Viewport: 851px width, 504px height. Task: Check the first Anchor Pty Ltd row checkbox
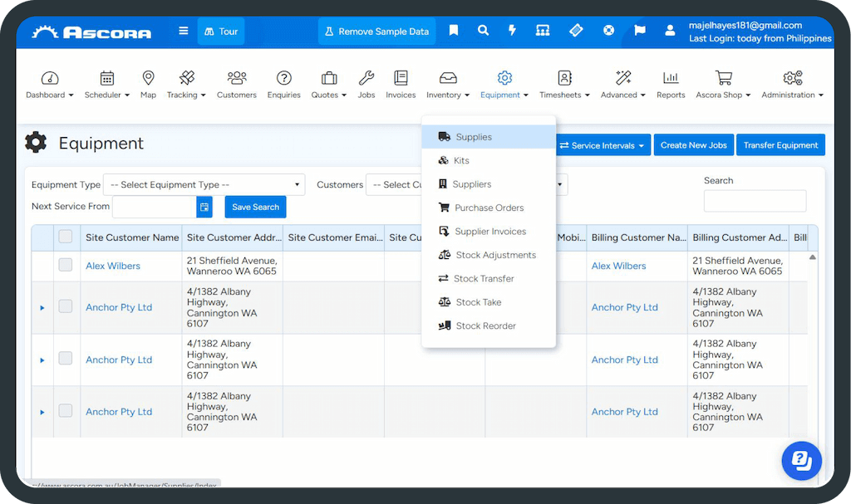(66, 306)
